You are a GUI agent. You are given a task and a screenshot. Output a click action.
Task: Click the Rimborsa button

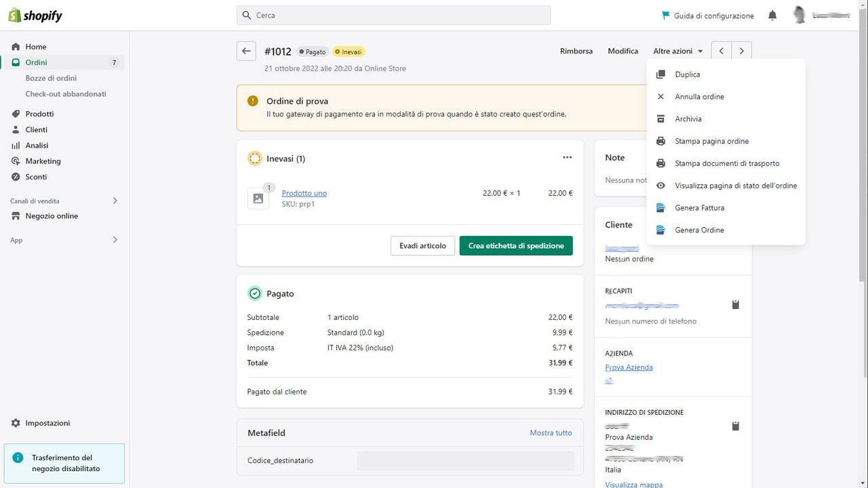pos(576,51)
